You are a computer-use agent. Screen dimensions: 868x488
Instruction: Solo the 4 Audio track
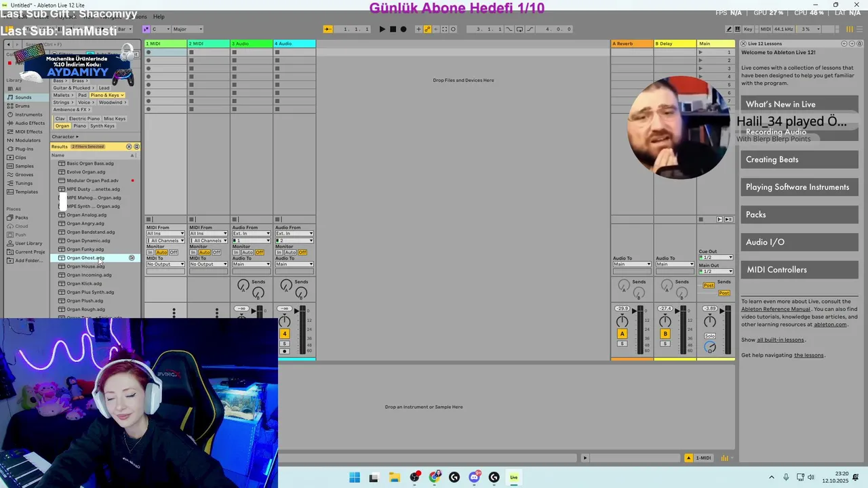pos(285,344)
